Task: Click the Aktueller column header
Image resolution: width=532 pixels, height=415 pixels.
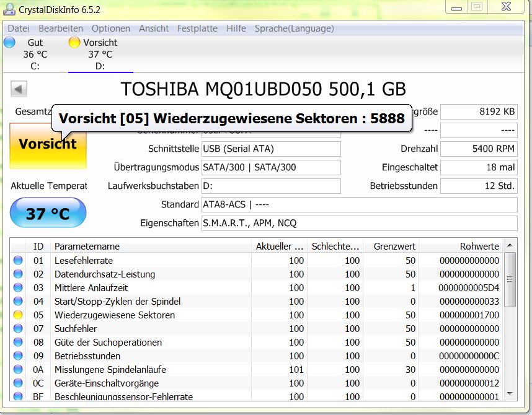Action: tap(279, 246)
